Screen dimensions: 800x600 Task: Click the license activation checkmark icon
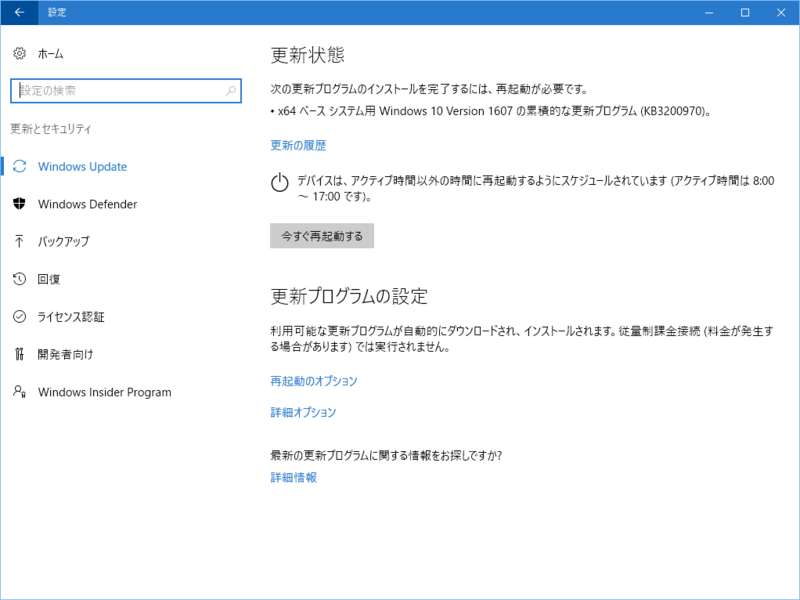(x=19, y=316)
